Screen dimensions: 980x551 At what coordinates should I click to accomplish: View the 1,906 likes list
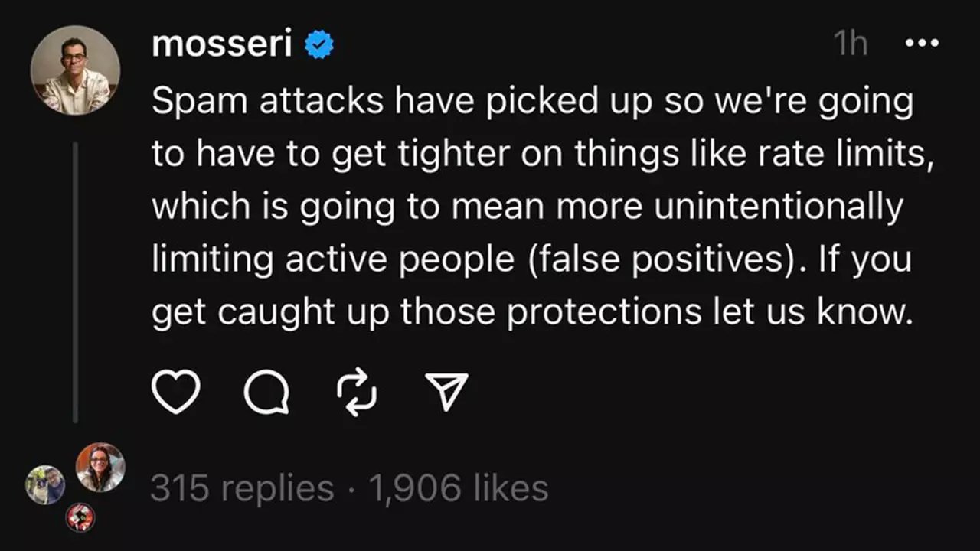coord(459,488)
